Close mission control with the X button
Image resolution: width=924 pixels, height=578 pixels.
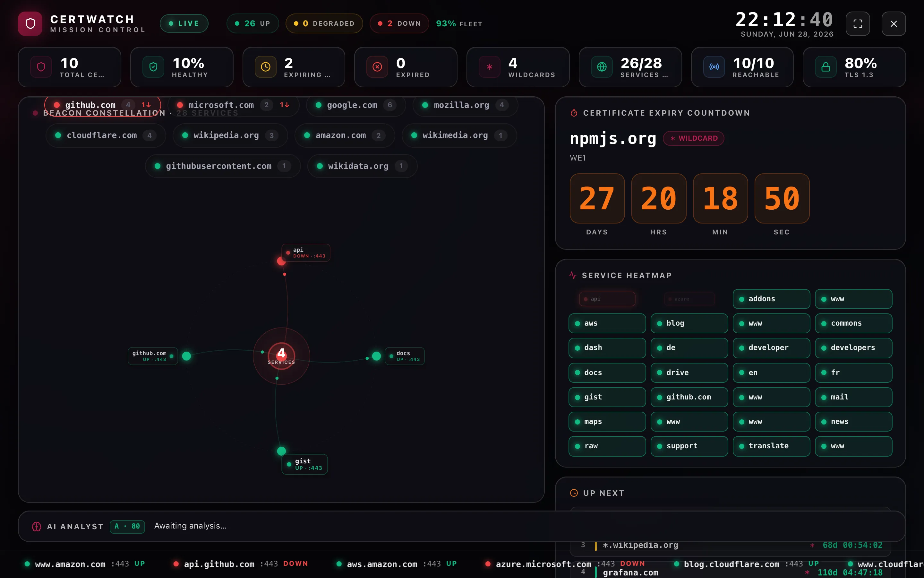pyautogui.click(x=894, y=24)
